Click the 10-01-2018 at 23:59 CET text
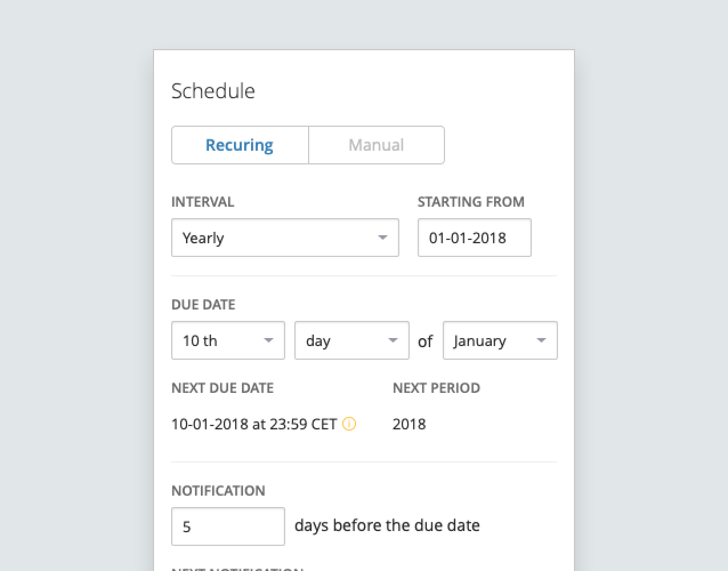 [254, 424]
